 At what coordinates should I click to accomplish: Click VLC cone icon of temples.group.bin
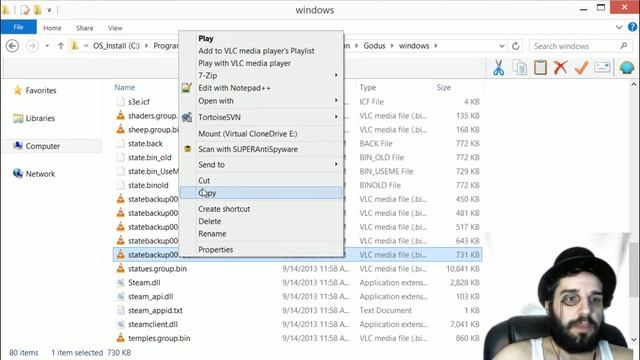[120, 338]
